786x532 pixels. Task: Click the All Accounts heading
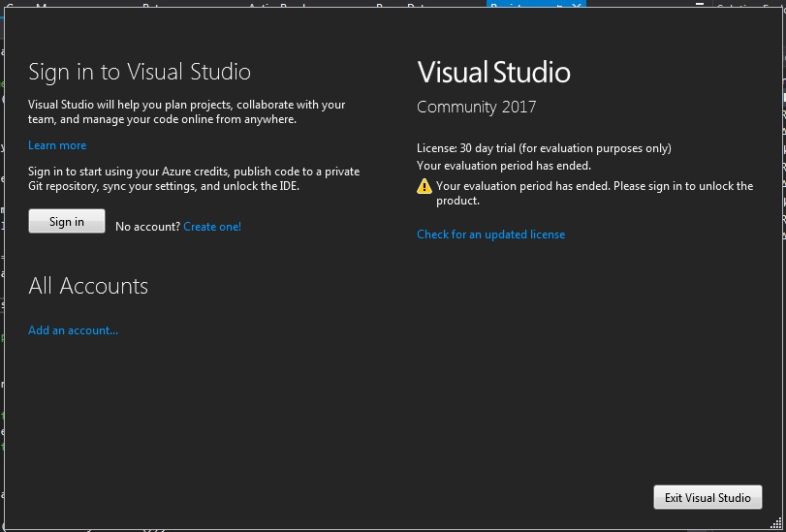pyautogui.click(x=88, y=286)
